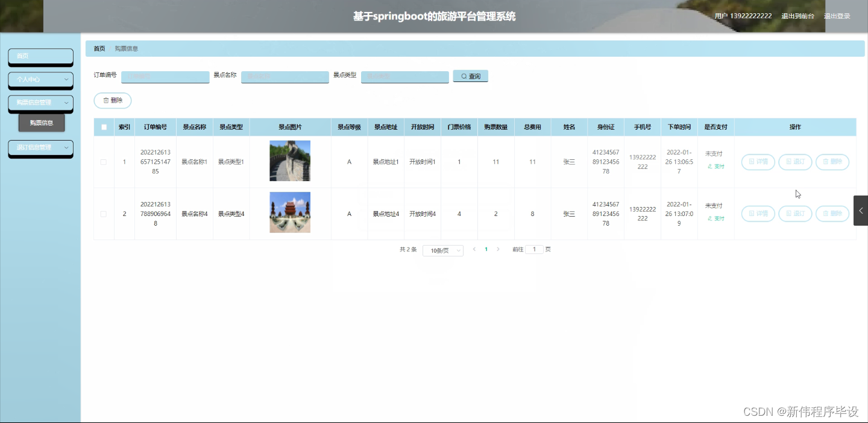The width and height of the screenshot is (868, 423).
Task: Collapse the right side panel via the chevron tab
Action: 861,212
